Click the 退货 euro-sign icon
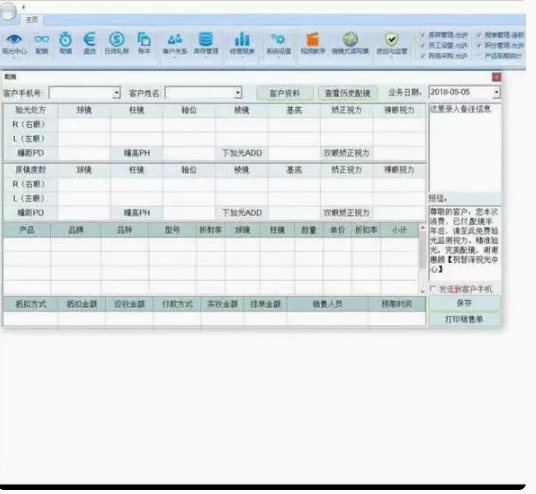 (89, 43)
